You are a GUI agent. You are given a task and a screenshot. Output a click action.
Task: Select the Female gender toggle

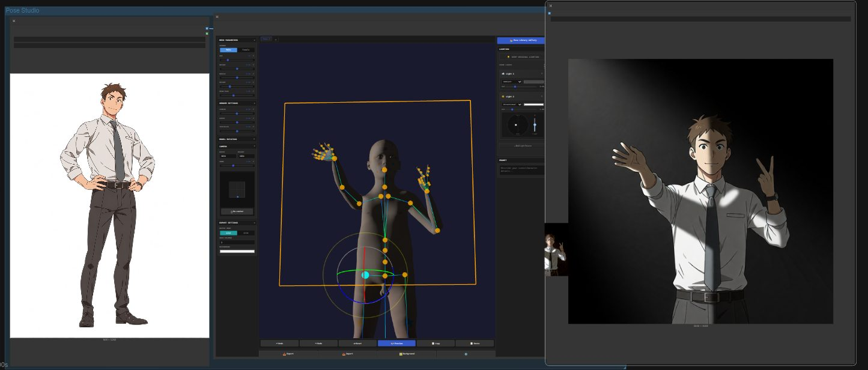(246, 50)
